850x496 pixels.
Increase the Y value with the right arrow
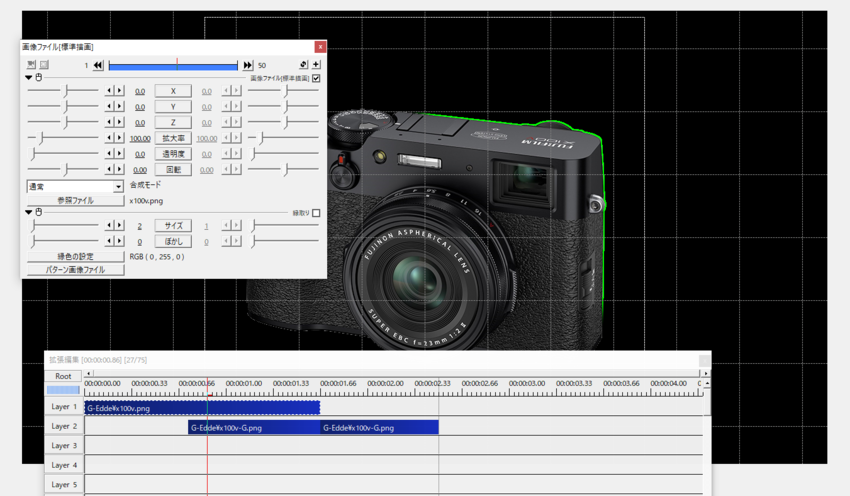119,106
